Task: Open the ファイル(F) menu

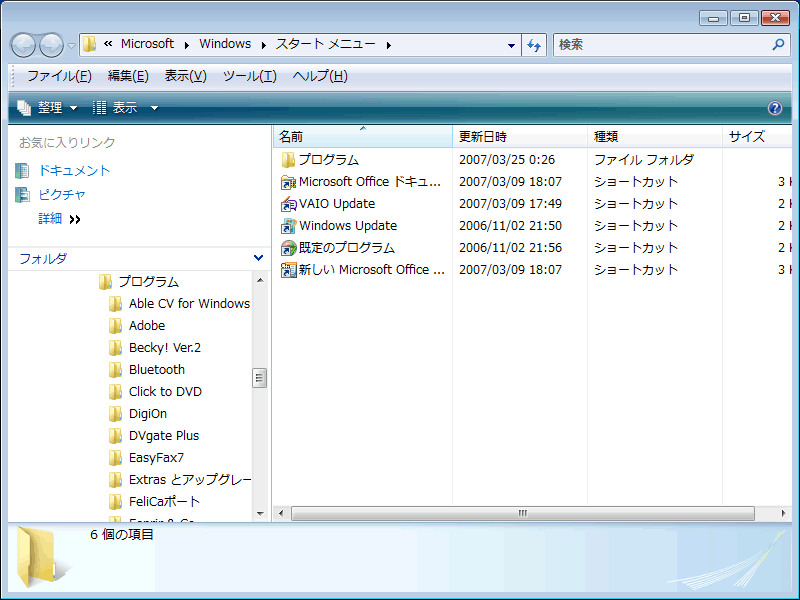Action: point(59,76)
